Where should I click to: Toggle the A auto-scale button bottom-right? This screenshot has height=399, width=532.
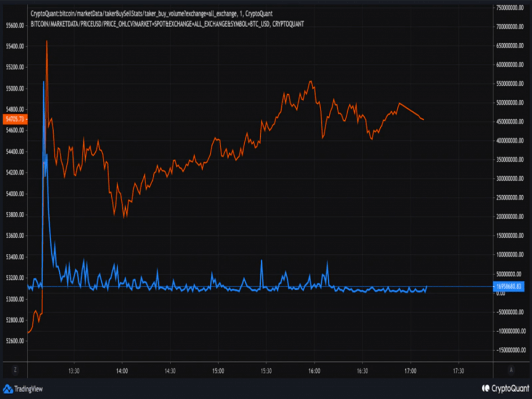511,370
